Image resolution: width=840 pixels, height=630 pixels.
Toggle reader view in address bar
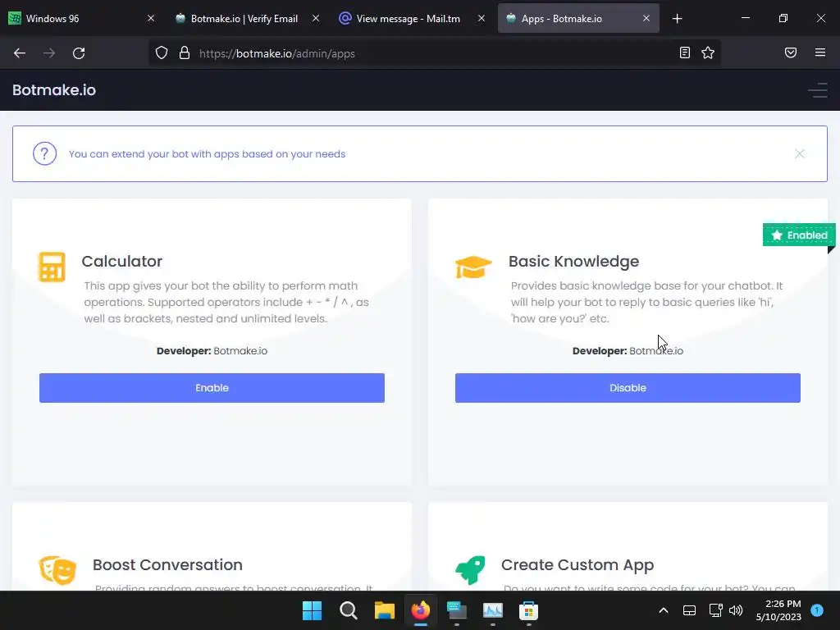(x=685, y=52)
